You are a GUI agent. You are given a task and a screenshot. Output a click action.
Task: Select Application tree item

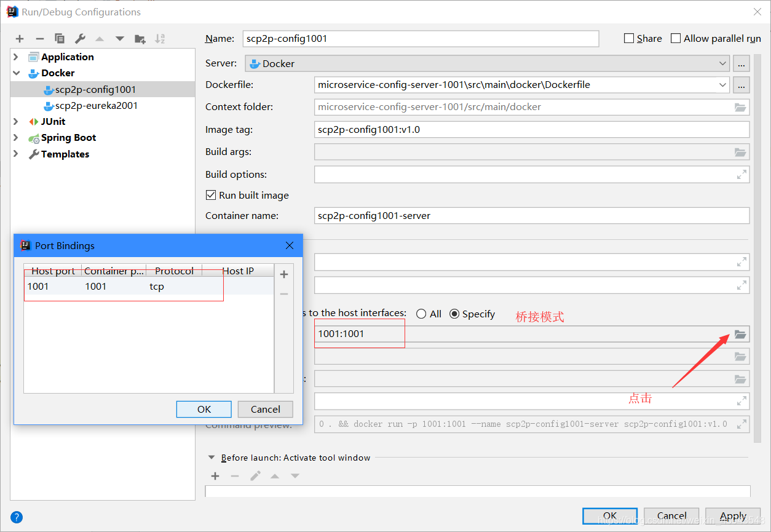pyautogui.click(x=67, y=57)
